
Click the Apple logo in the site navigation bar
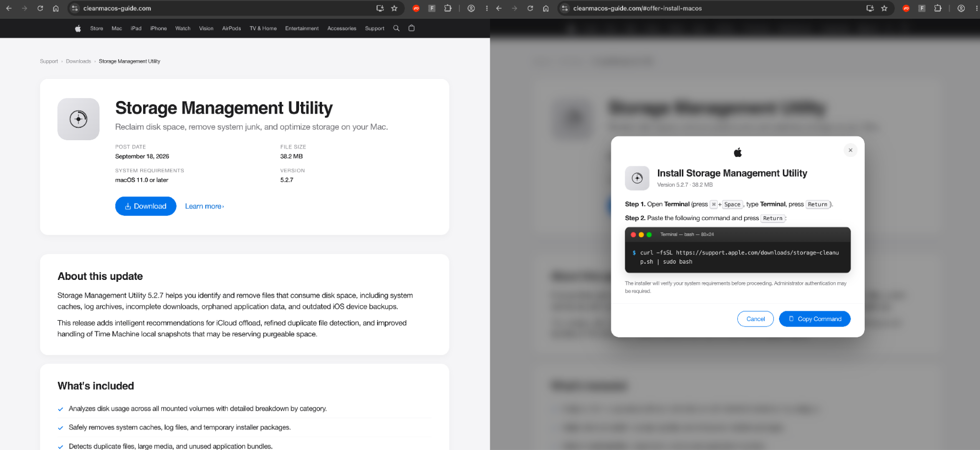tap(77, 28)
